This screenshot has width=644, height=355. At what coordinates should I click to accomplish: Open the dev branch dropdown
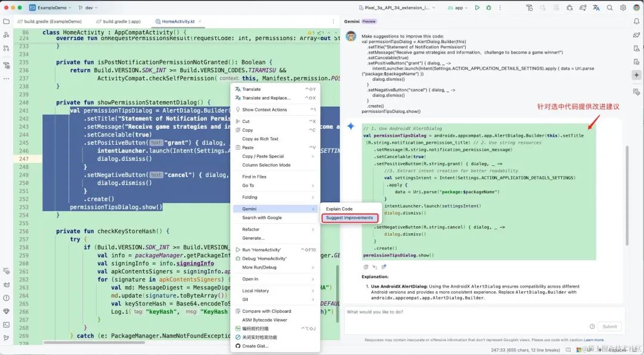click(89, 7)
